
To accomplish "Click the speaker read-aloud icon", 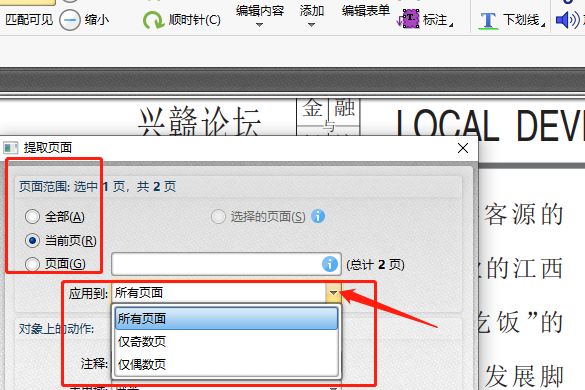I will [x=567, y=20].
